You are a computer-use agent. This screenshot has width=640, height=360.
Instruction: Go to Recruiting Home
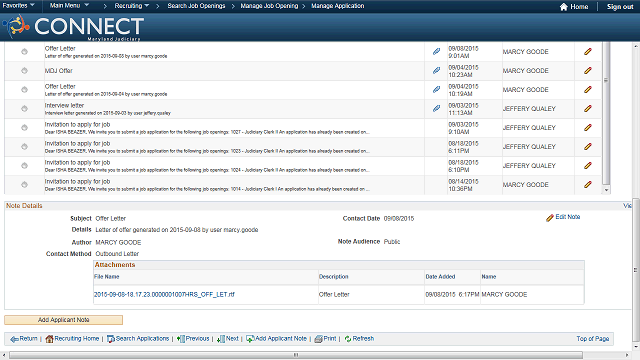(x=77, y=338)
